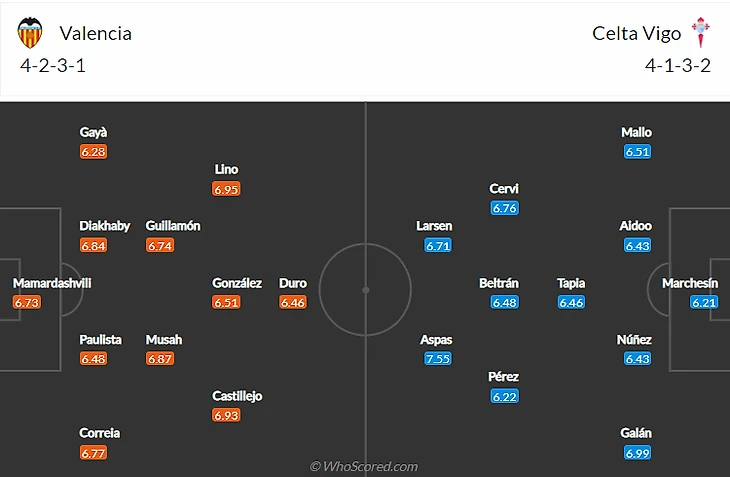Select Aspas's 7.55 rating badge
The image size is (730, 477).
pyautogui.click(x=437, y=359)
